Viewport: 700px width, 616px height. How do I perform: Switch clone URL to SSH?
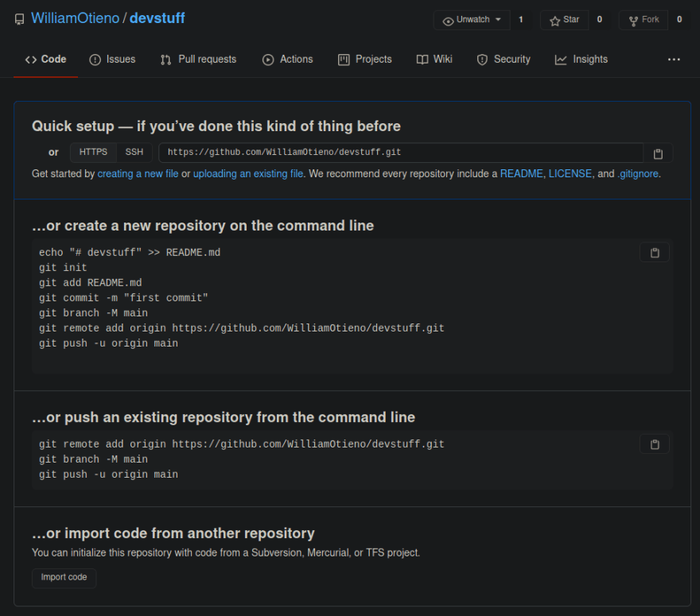pyautogui.click(x=134, y=153)
